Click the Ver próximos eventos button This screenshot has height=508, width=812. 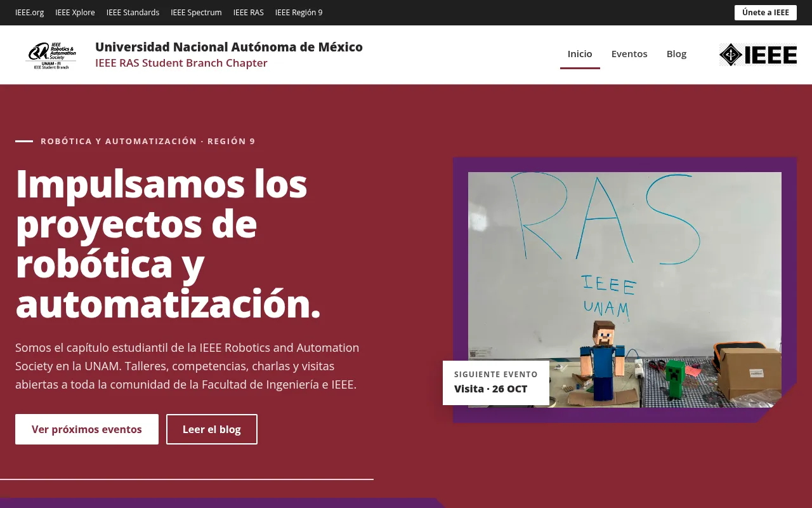(87, 429)
